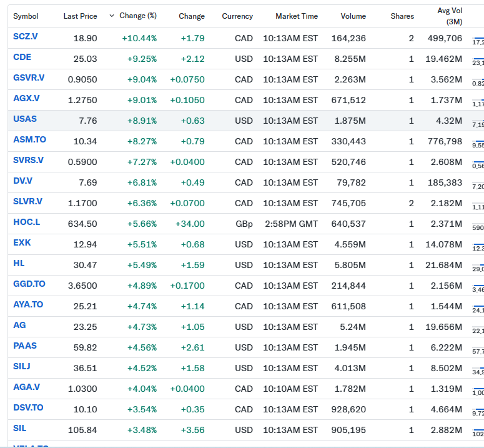Open the USAS symbol page
Image resolution: width=484 pixels, height=448 pixels.
[x=25, y=119]
